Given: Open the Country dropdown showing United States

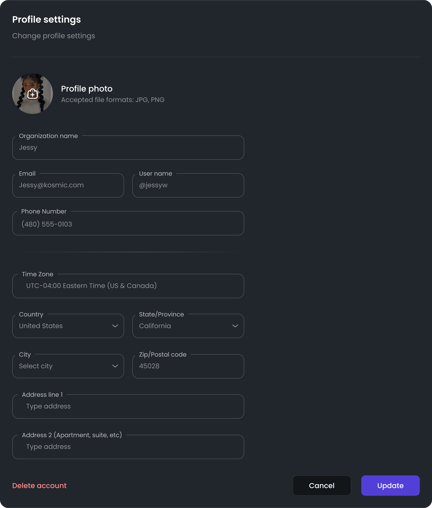Looking at the screenshot, I should 68,326.
